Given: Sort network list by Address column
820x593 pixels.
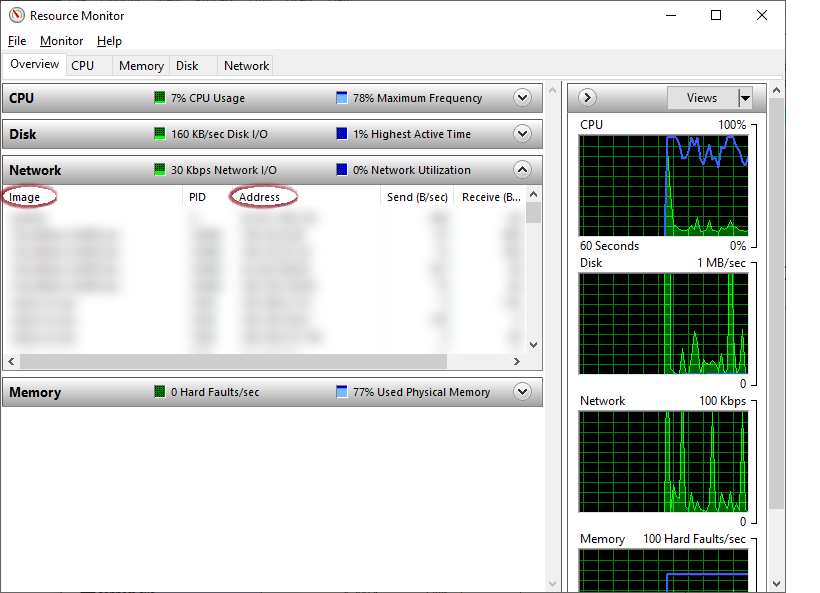Looking at the screenshot, I should coord(304,197).
